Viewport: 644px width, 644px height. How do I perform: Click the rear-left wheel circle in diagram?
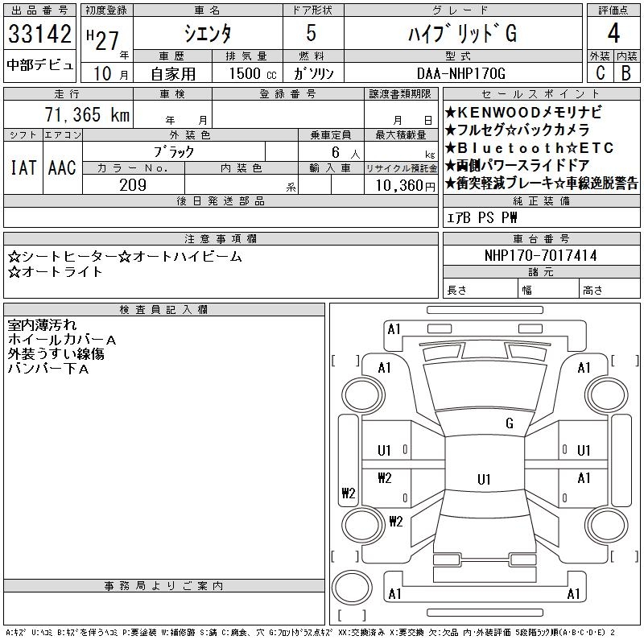point(363,525)
